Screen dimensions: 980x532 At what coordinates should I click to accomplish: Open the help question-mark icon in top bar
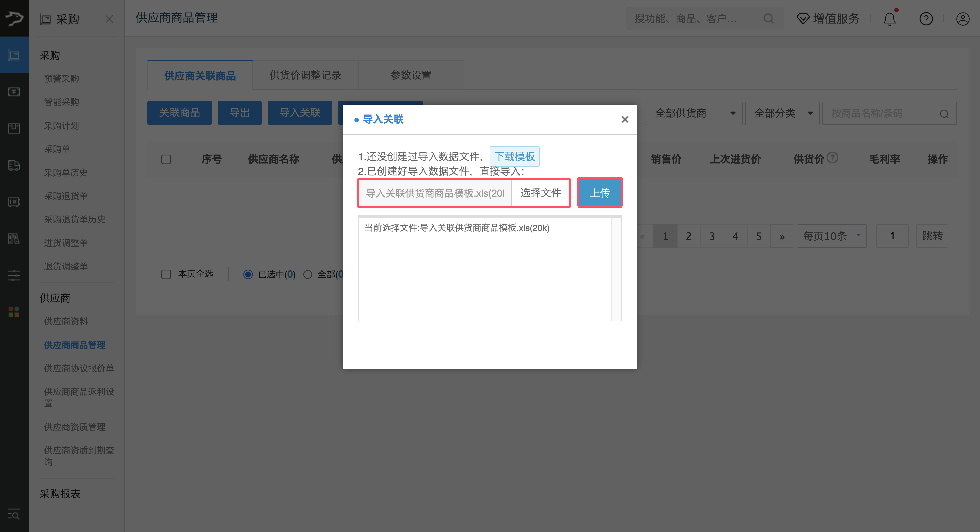tap(926, 18)
